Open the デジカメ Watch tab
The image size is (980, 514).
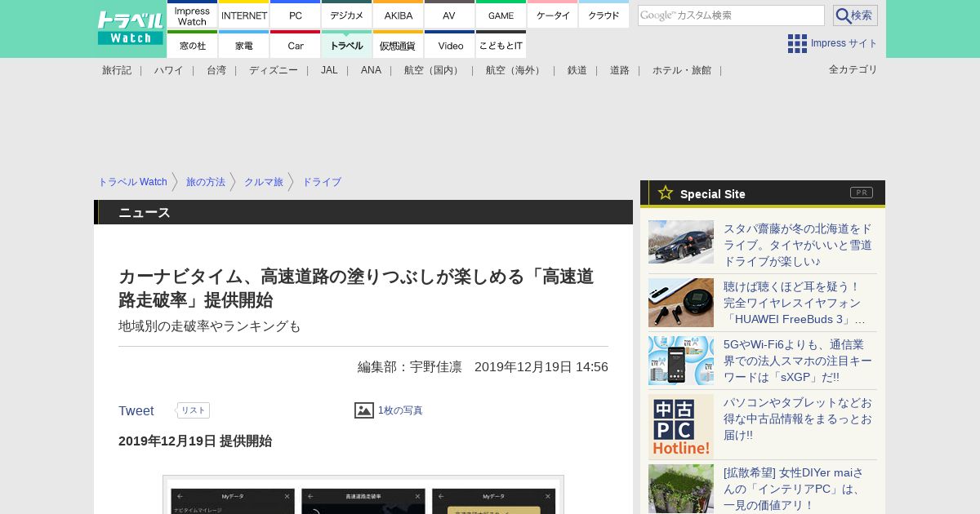click(x=347, y=16)
